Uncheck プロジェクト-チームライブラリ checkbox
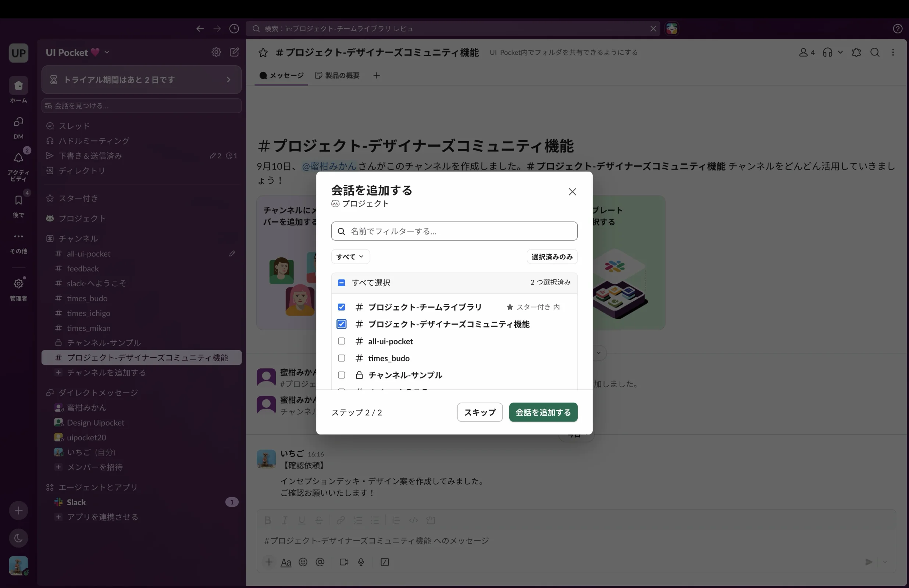 coord(342,307)
